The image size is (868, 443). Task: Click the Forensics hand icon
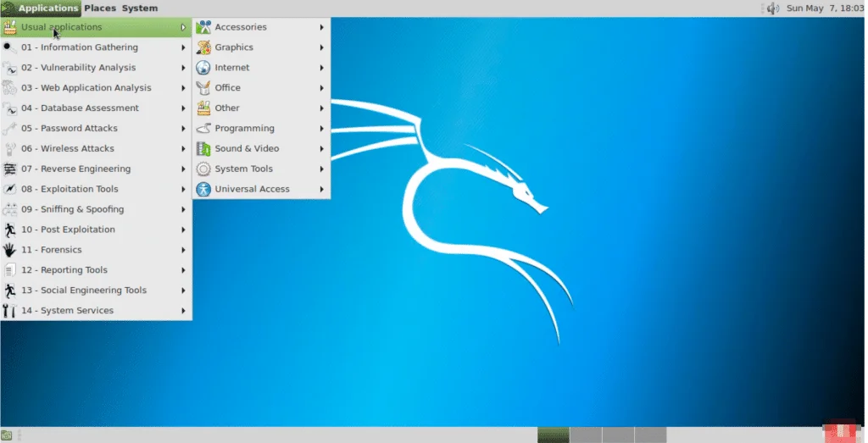(x=9, y=250)
